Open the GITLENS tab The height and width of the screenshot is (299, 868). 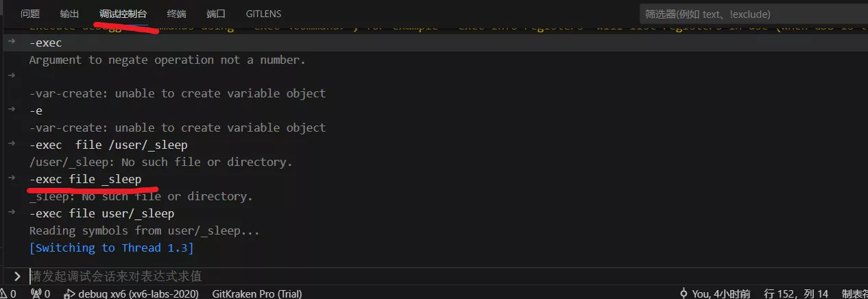click(263, 14)
